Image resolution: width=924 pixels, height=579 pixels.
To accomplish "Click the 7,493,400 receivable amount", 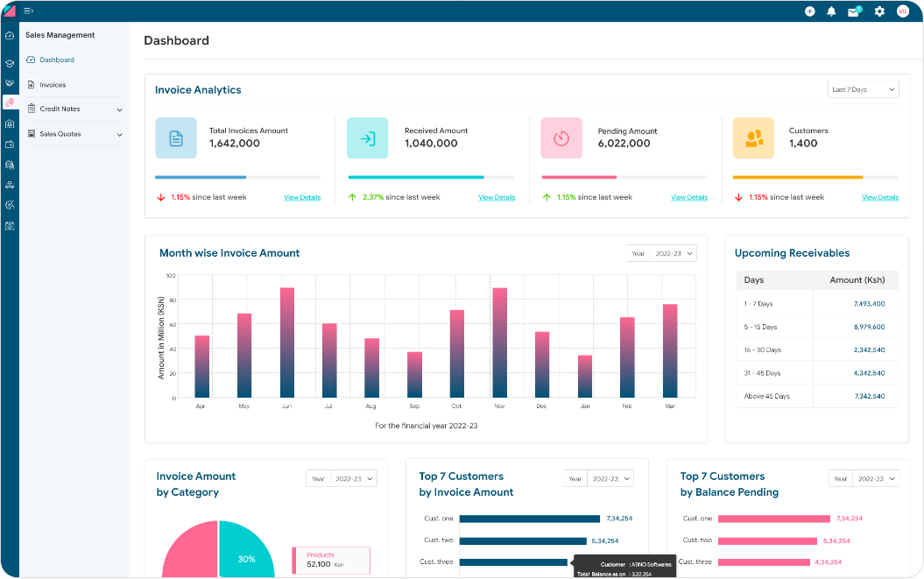I will [x=869, y=304].
